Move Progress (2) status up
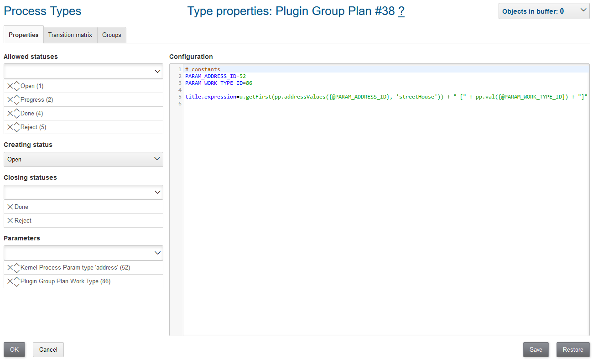This screenshot has width=598, height=364. tap(17, 97)
